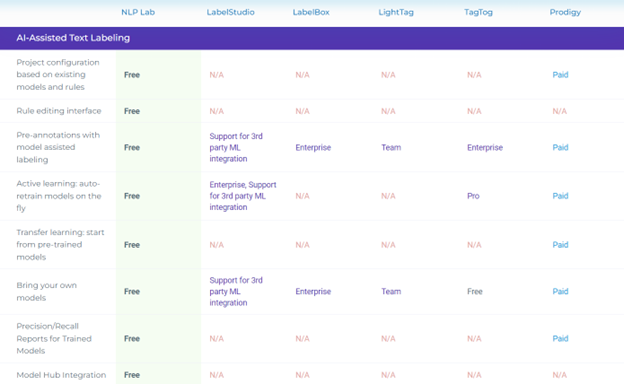The height and width of the screenshot is (384, 624).
Task: Click NLP Lab 'Free' in Bring your own models row
Action: [x=132, y=291]
